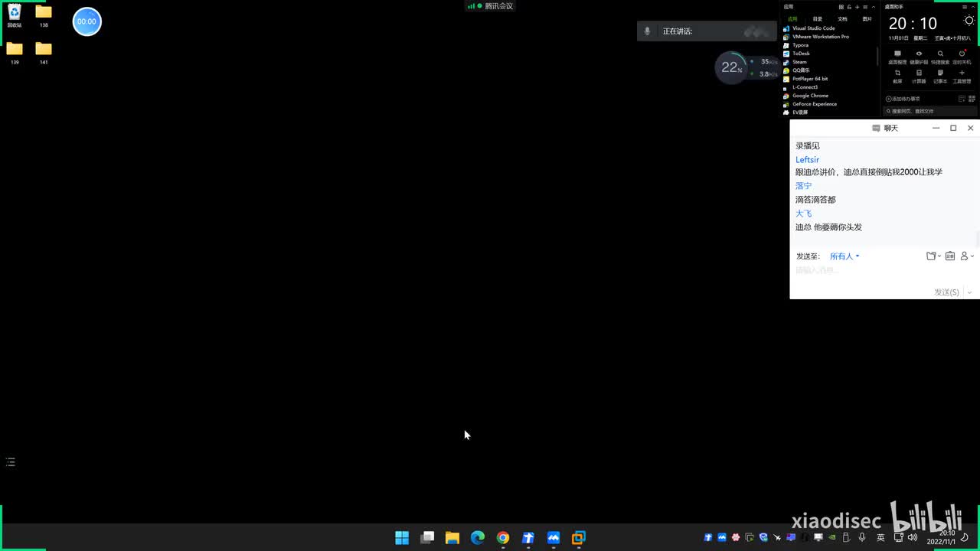Click the 发送(S) send button in chat
The height and width of the screenshot is (551, 980).
click(x=946, y=292)
